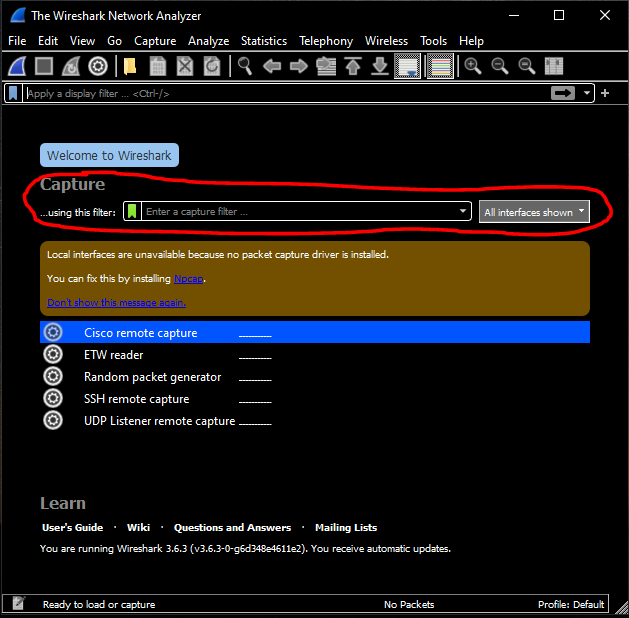Viewport: 629px width, 618px height.
Task: Open the Analyze menu
Action: 208,41
